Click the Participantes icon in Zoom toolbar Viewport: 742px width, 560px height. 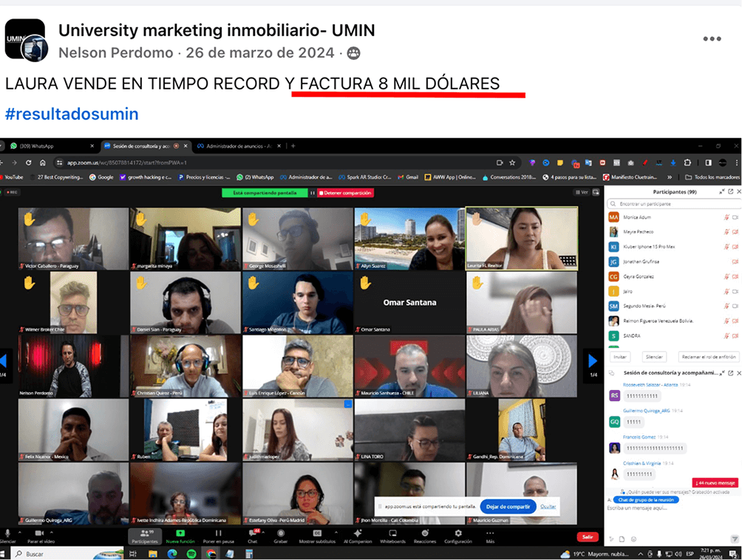point(145,533)
